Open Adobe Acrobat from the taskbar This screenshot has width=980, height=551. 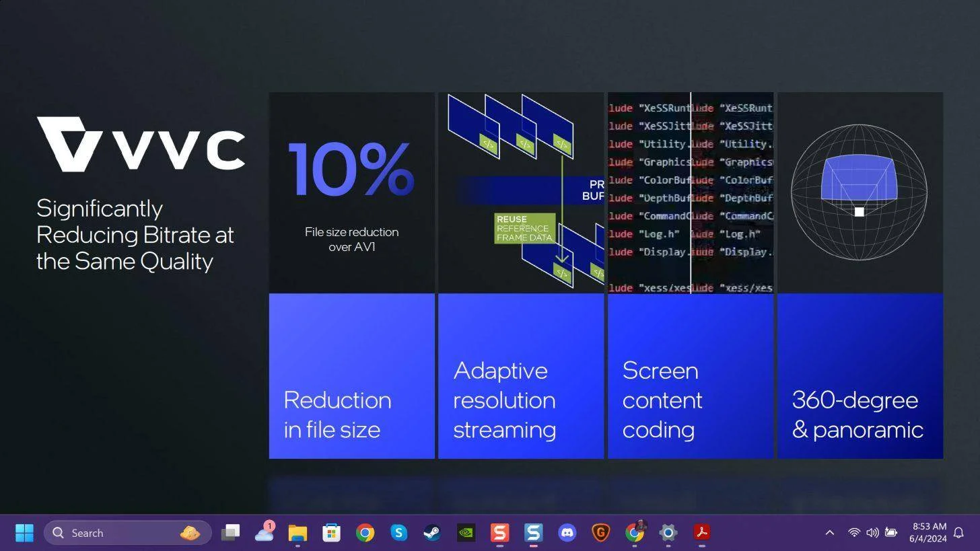point(701,533)
